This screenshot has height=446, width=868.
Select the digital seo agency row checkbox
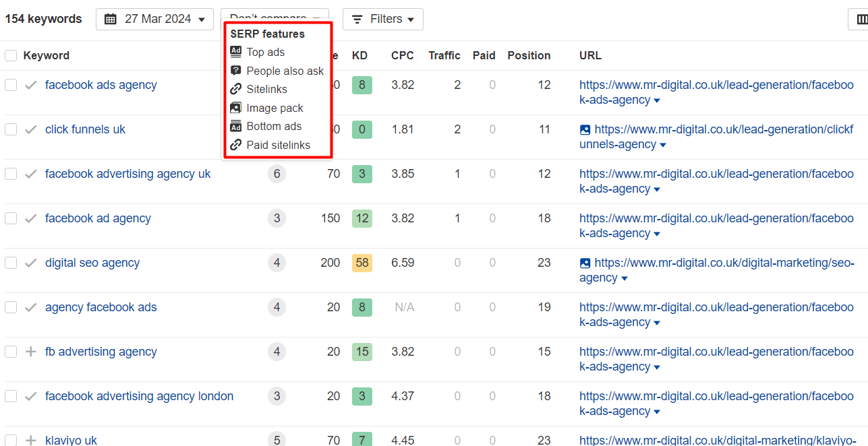pos(11,263)
